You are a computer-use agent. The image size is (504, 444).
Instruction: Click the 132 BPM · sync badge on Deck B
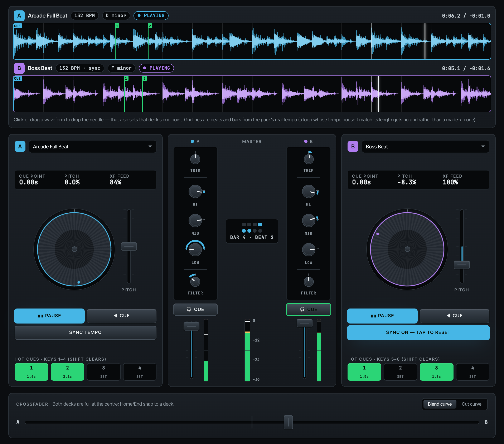pyautogui.click(x=80, y=68)
